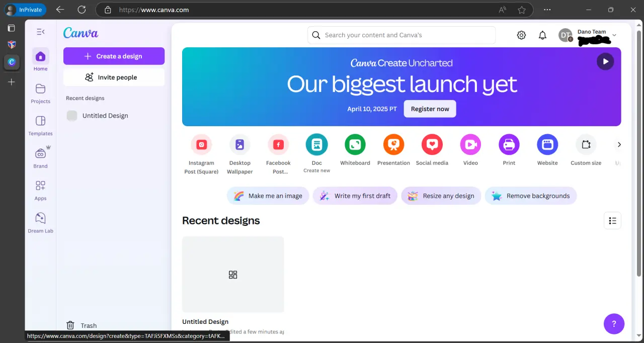
Task: Click the Canva logo
Action: click(x=80, y=33)
